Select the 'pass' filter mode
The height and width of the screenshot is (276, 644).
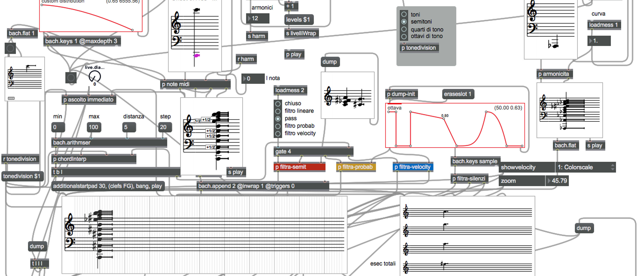tap(278, 119)
